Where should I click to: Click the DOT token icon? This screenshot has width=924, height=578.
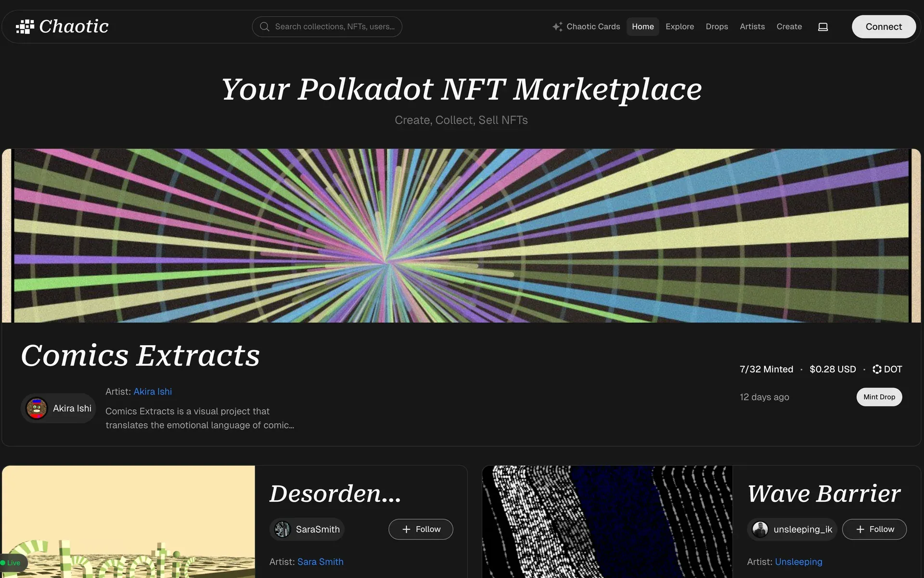click(x=877, y=369)
